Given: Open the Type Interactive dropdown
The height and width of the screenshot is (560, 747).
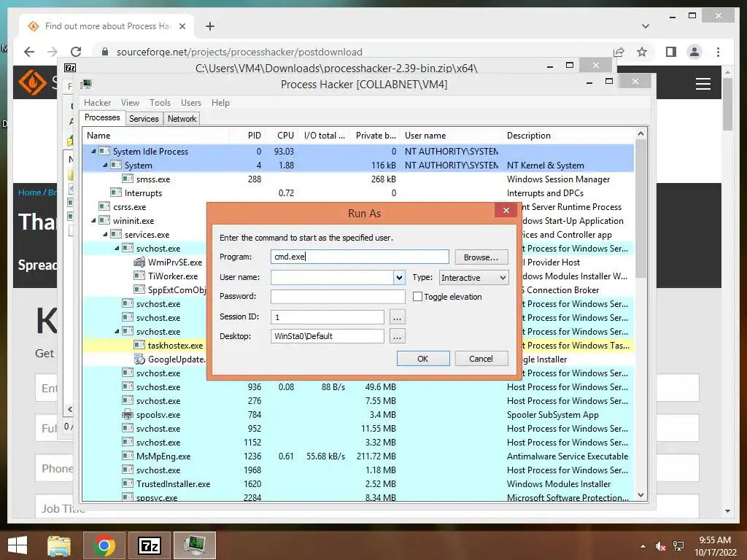Looking at the screenshot, I should tap(474, 278).
